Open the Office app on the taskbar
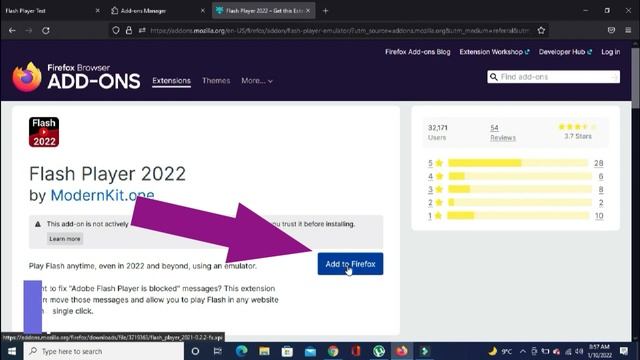The image size is (640, 360). coord(356,351)
